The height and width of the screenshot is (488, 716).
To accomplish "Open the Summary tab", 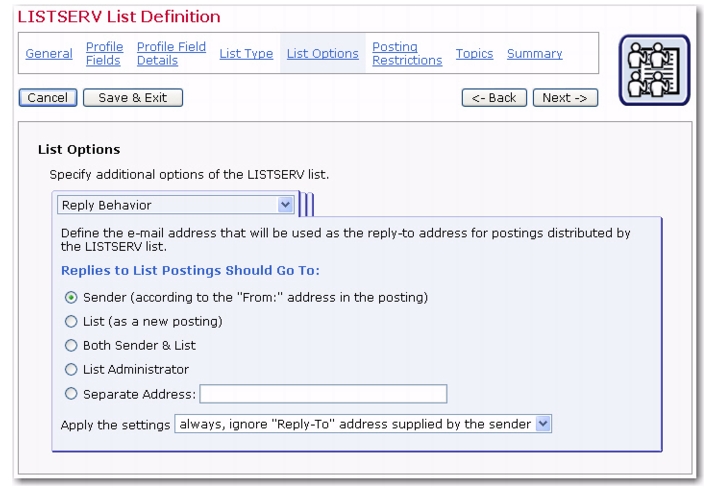I will 535,53.
